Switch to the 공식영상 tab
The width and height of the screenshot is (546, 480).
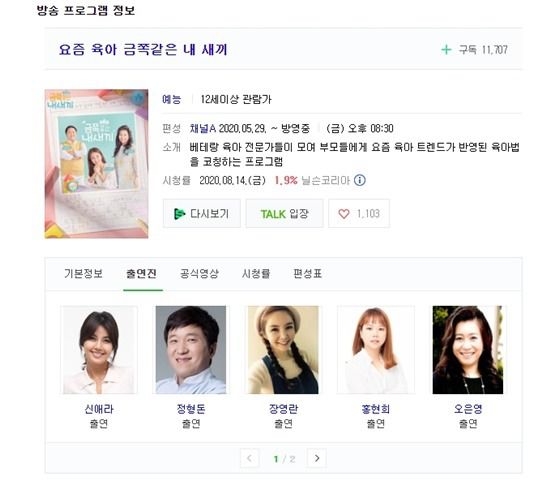pos(199,273)
